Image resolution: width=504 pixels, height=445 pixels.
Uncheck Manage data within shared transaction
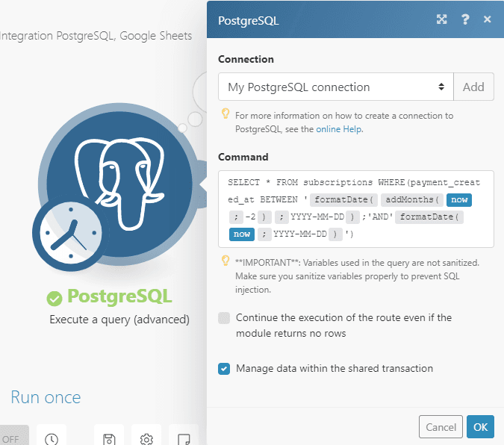click(224, 369)
